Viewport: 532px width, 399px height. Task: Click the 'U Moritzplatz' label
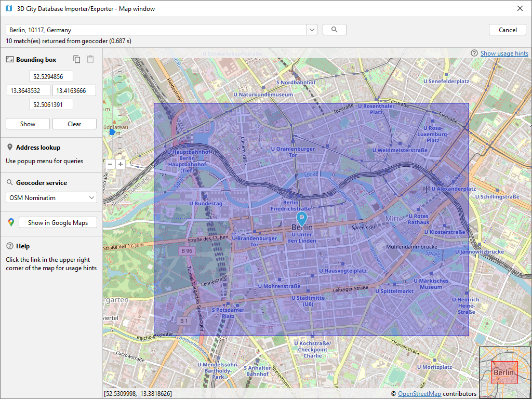click(434, 367)
